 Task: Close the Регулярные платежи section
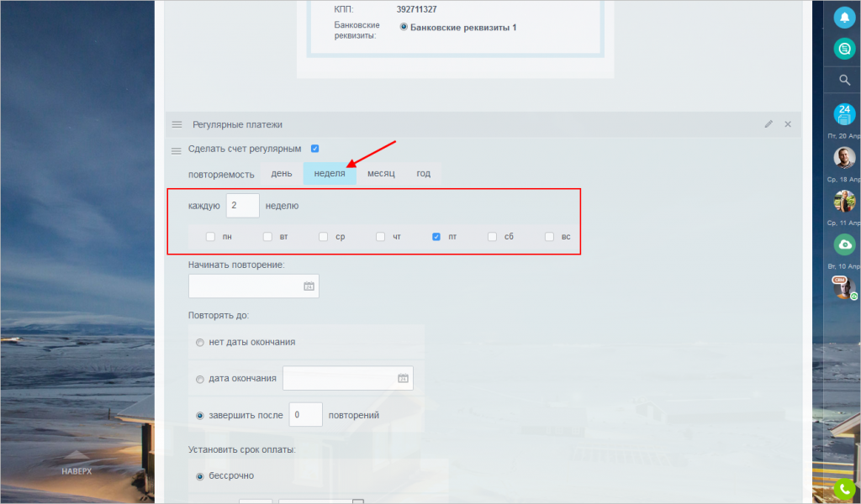tap(788, 124)
